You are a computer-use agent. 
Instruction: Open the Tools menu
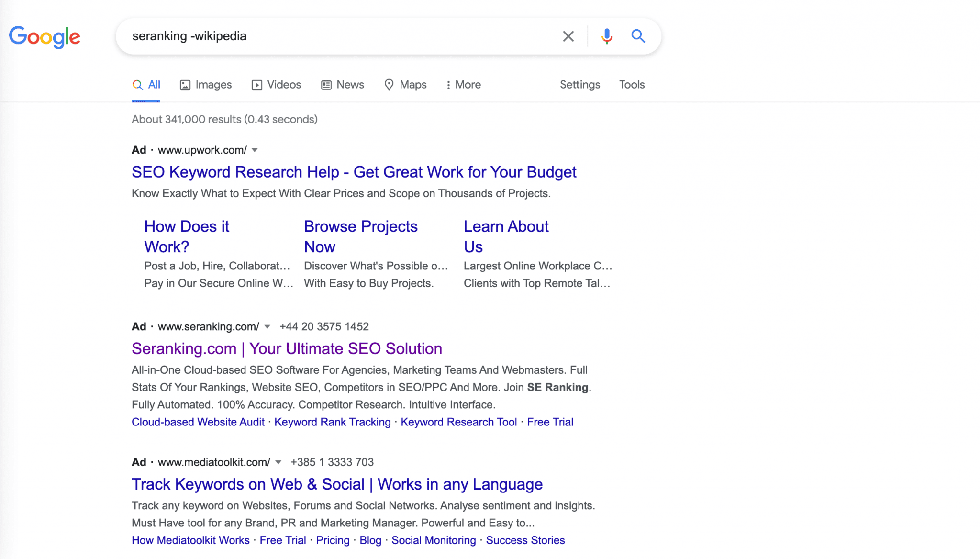click(x=632, y=84)
